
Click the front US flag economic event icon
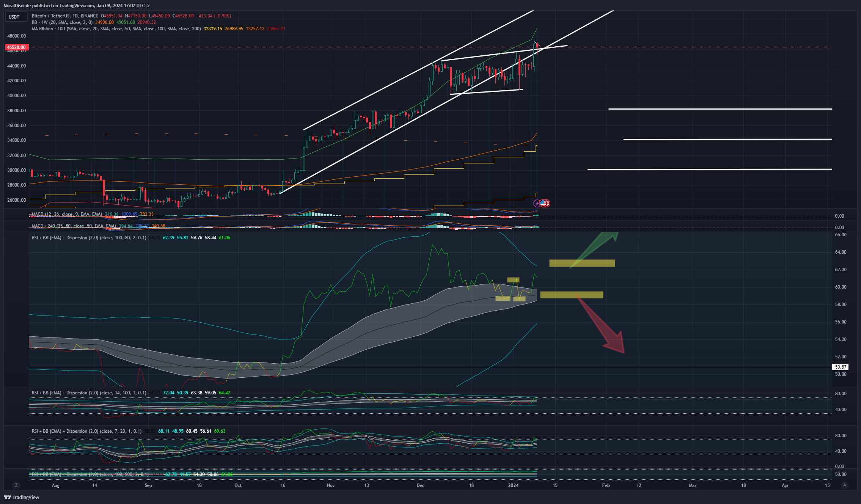coord(543,203)
